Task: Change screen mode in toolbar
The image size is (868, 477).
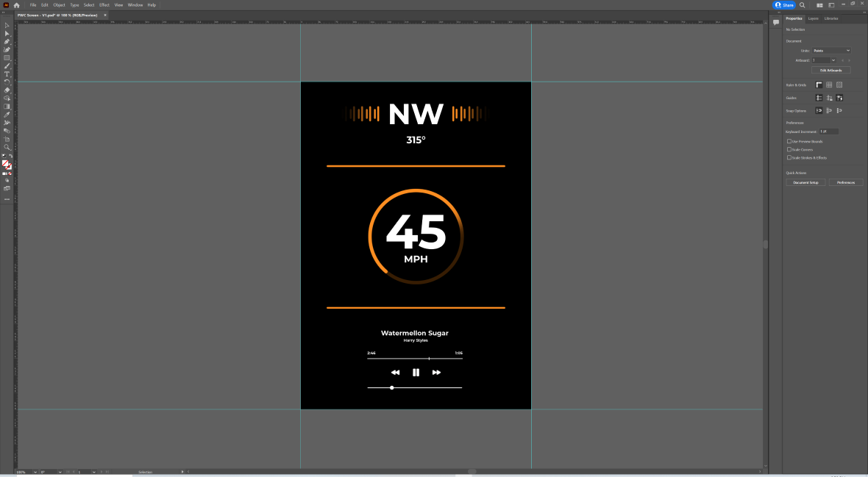Action: coord(7,189)
